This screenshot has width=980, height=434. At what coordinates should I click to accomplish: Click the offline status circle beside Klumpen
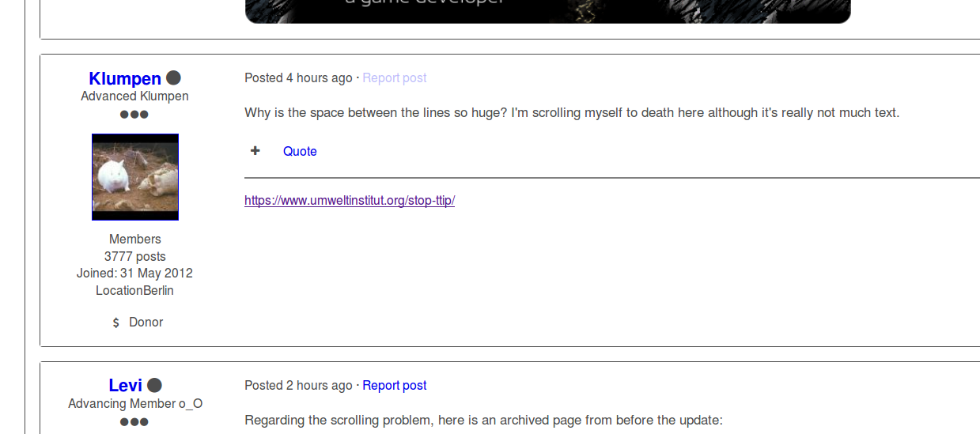[x=173, y=77]
